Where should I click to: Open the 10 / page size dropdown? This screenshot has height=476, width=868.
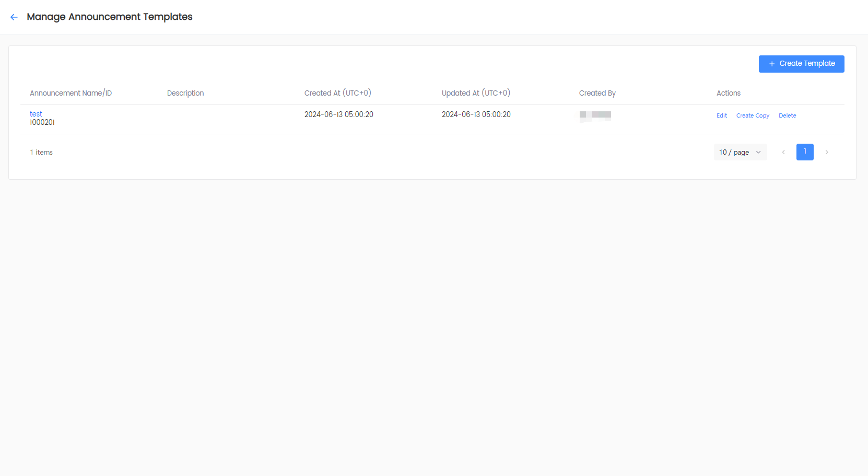(x=740, y=152)
